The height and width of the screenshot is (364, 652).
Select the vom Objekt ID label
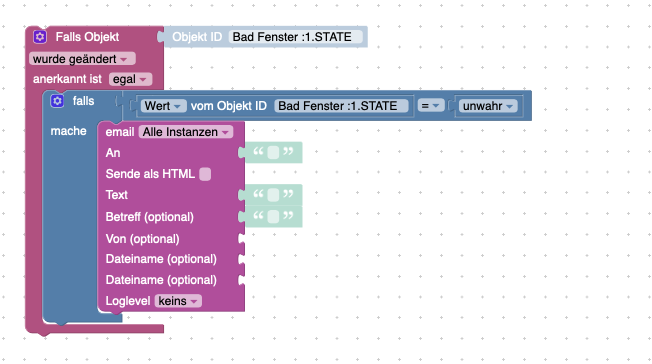(229, 106)
